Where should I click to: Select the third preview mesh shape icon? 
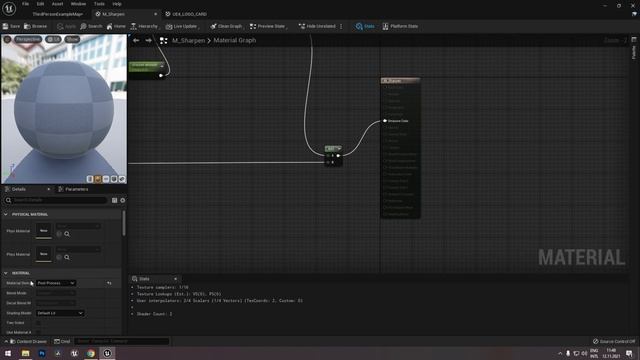click(106, 179)
